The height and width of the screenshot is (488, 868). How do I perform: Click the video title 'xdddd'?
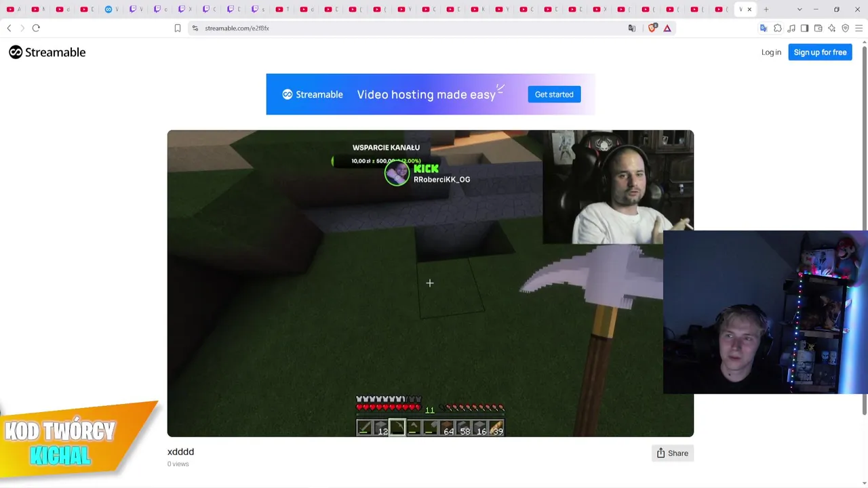coord(180,451)
